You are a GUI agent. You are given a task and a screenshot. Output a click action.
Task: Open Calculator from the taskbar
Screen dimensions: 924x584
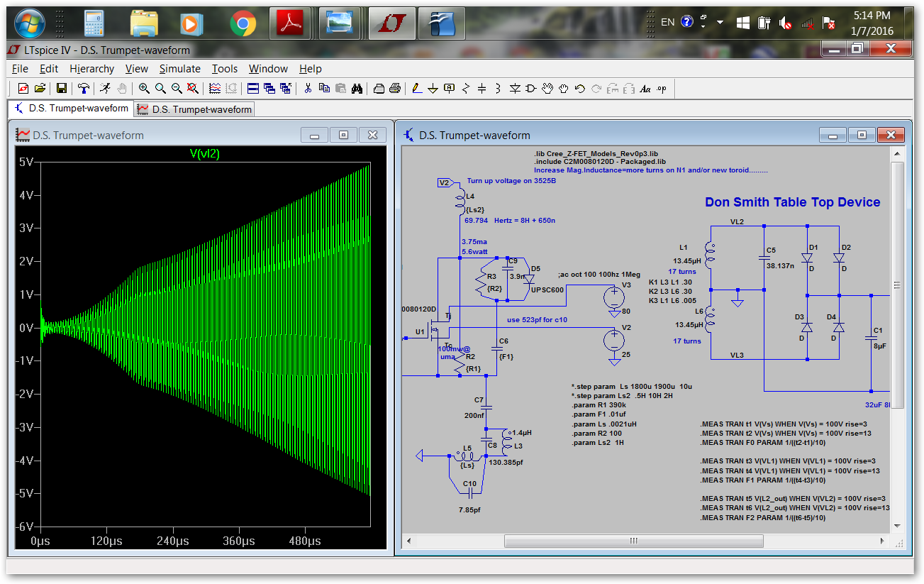tap(94, 23)
